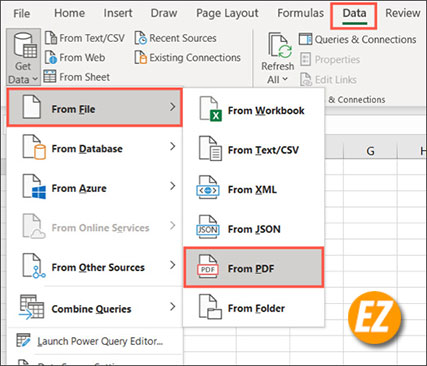Click From Web text in ribbon
Viewport: 427px width, 366px height.
tap(82, 57)
